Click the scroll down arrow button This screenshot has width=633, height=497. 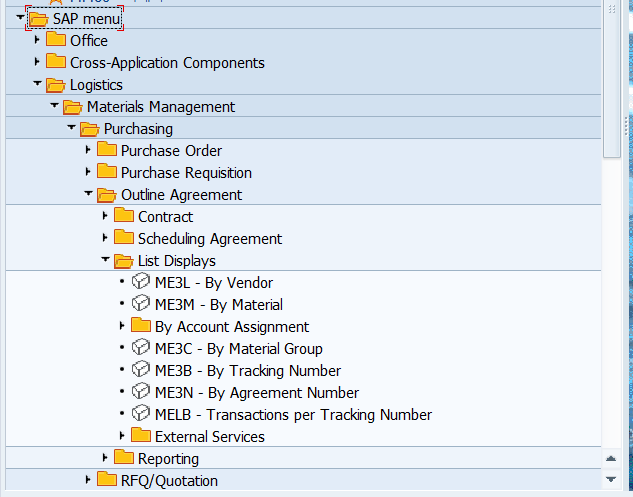611,479
